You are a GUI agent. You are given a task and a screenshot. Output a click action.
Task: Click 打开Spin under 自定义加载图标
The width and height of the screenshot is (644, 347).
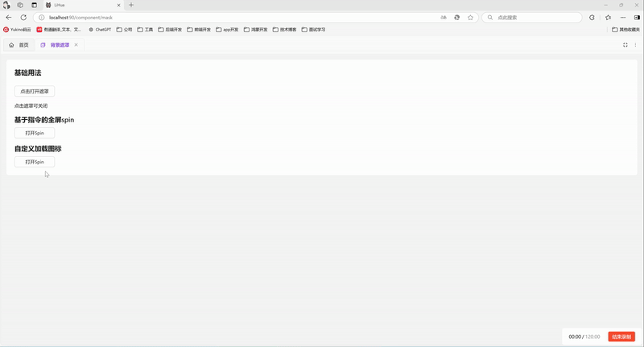coord(35,162)
